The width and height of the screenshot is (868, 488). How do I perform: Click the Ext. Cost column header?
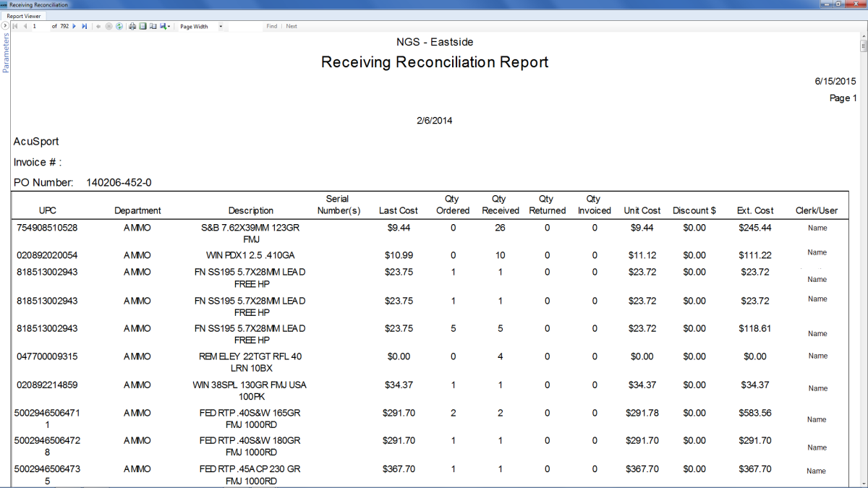(755, 210)
